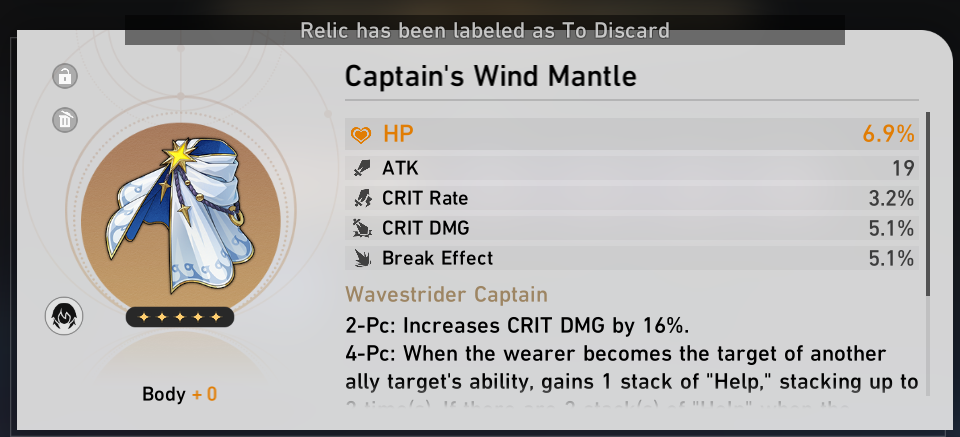This screenshot has width=960, height=437.
Task: Click the equipped character avatar icon
Action: point(64,317)
